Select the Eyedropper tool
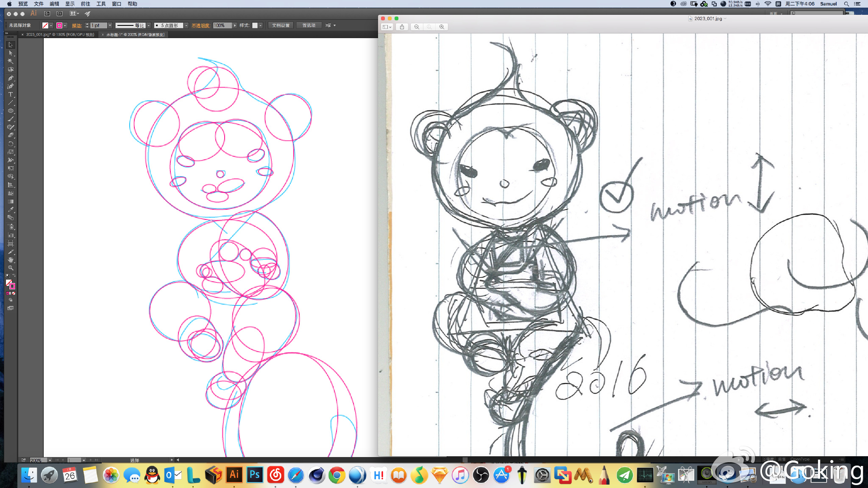Image resolution: width=868 pixels, height=488 pixels. 11,210
